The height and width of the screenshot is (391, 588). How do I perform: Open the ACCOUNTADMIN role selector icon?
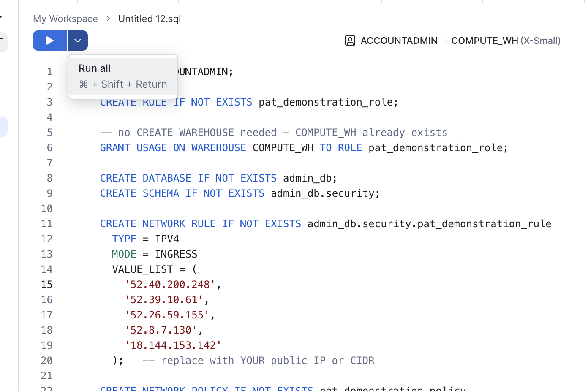click(x=350, y=41)
